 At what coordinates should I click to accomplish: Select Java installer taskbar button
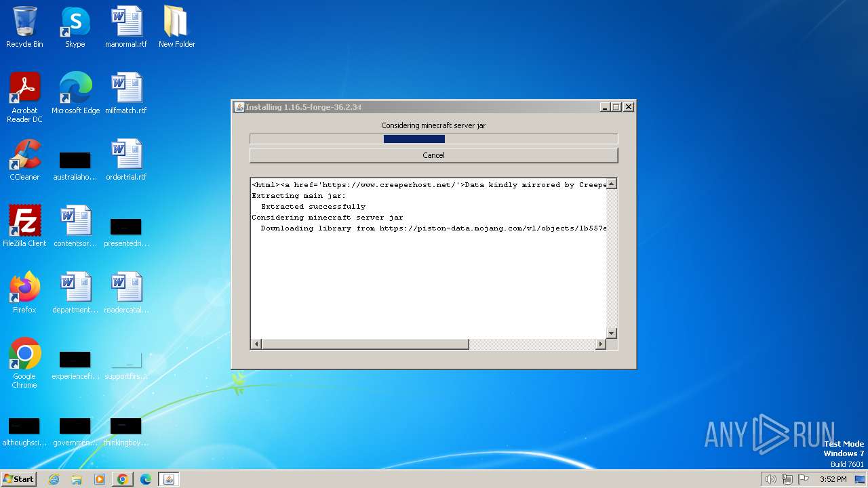click(169, 479)
